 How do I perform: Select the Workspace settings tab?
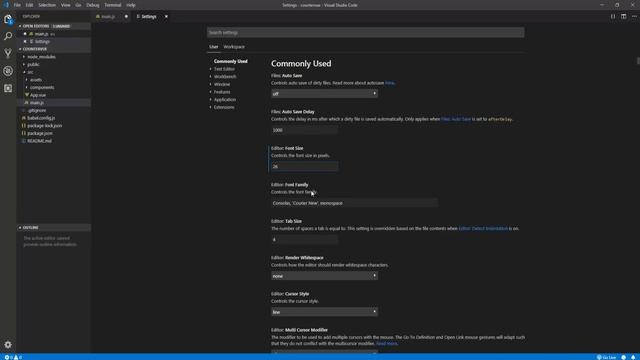point(234,47)
